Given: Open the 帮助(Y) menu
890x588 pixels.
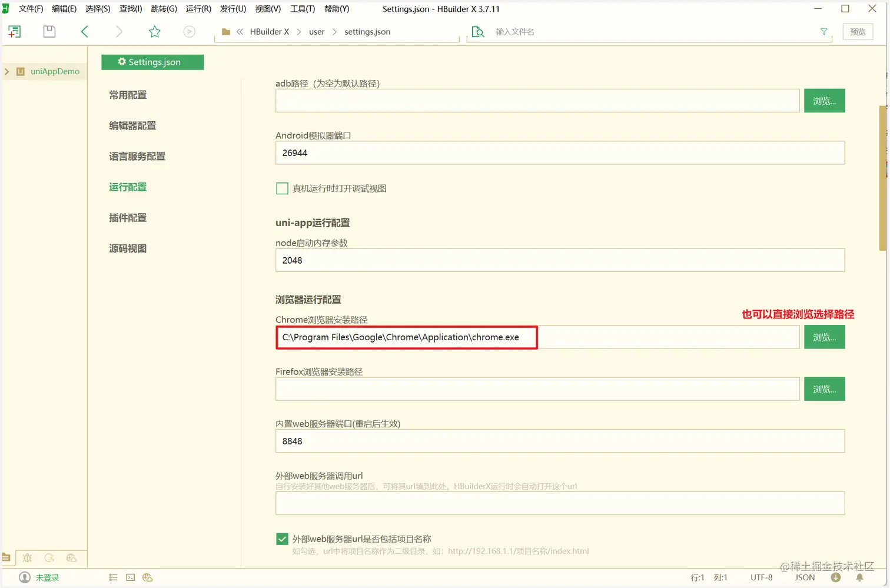Looking at the screenshot, I should 337,9.
